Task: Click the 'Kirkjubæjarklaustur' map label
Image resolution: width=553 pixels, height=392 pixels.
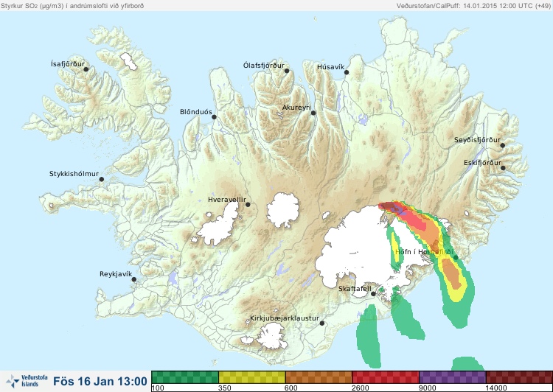Action: point(285,318)
